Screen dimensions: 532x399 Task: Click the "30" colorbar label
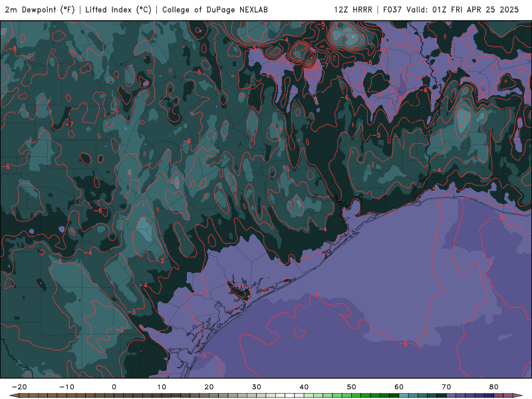point(257,387)
